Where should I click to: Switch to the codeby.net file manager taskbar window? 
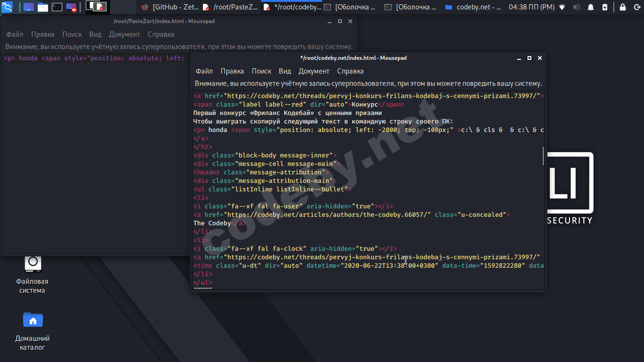tap(473, 8)
